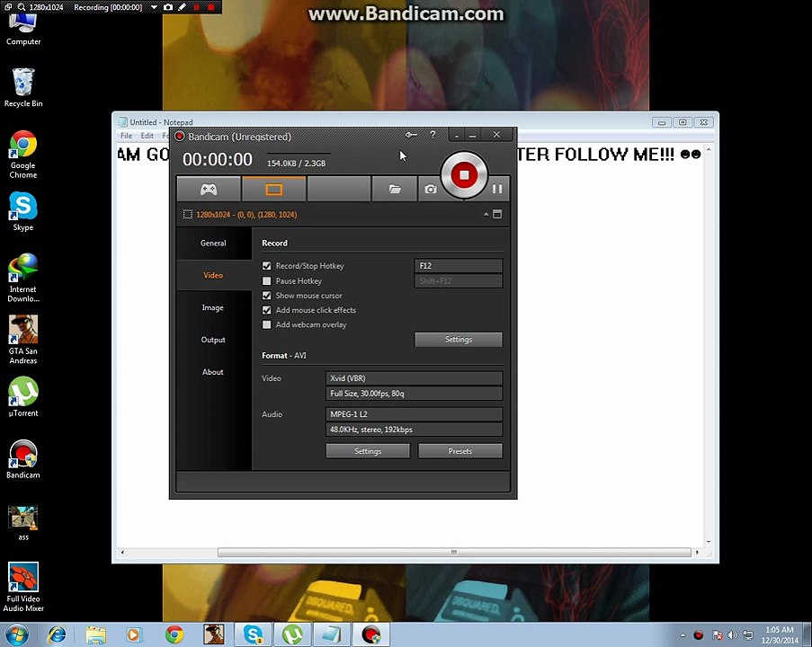Open the About tab

click(213, 372)
